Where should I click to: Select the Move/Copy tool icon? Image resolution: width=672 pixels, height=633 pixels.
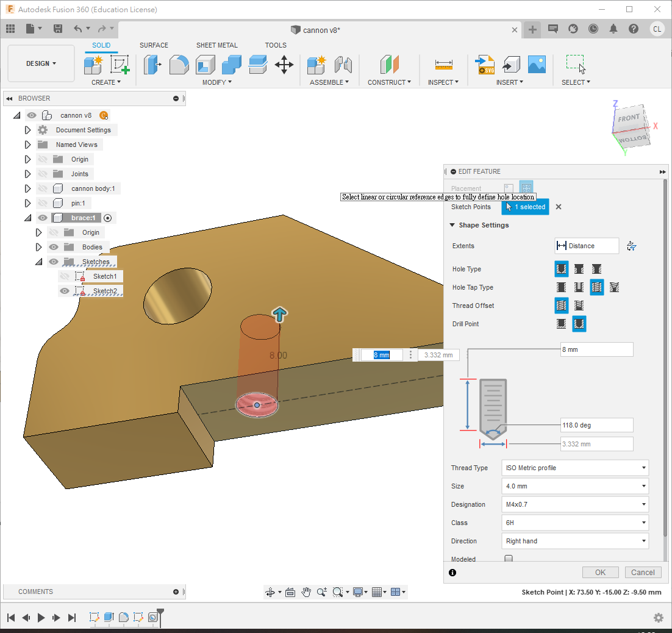click(x=284, y=65)
